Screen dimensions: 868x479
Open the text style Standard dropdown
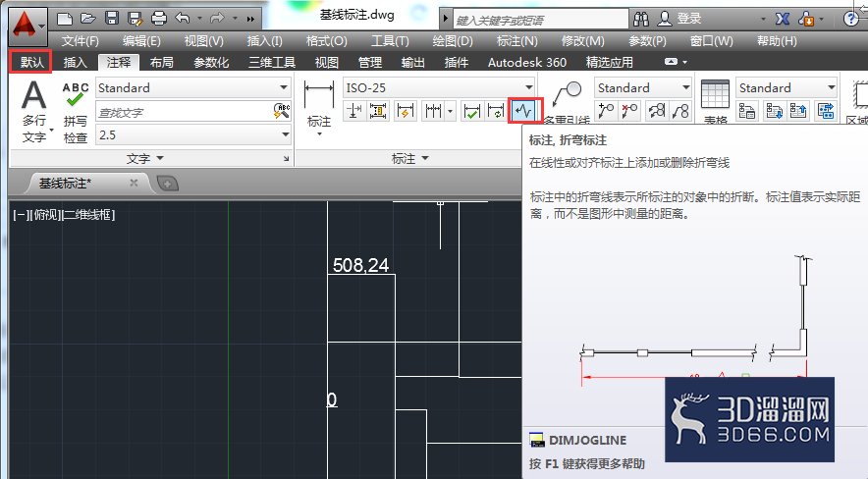click(x=193, y=87)
